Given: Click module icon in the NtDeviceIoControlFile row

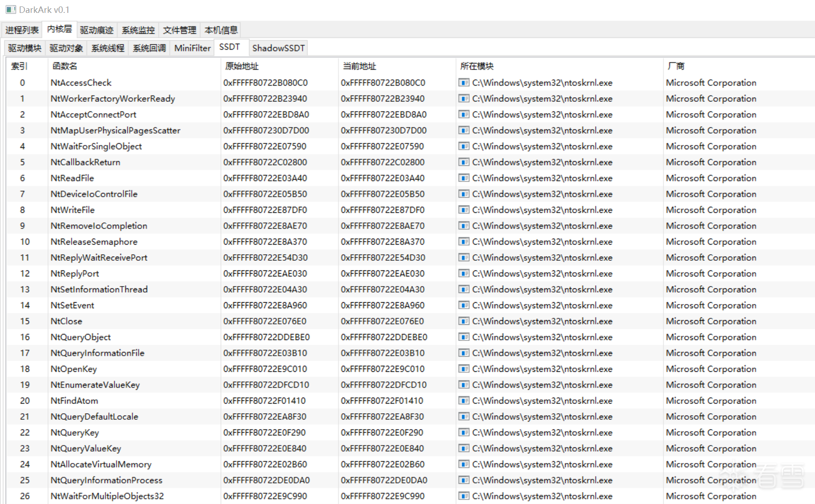Looking at the screenshot, I should click(464, 194).
